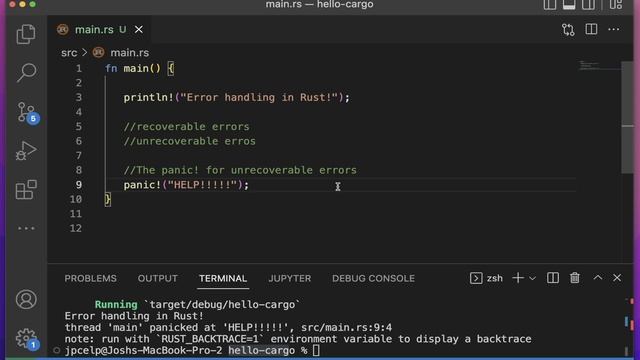Click the "Error handling in Rust!" terminal output

point(134,316)
